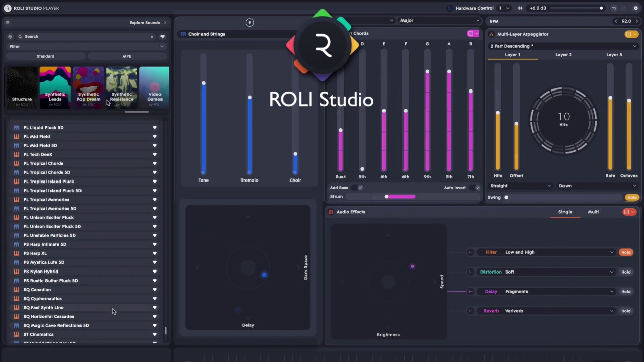
Task: Select the MPE filter option
Action: (x=127, y=56)
